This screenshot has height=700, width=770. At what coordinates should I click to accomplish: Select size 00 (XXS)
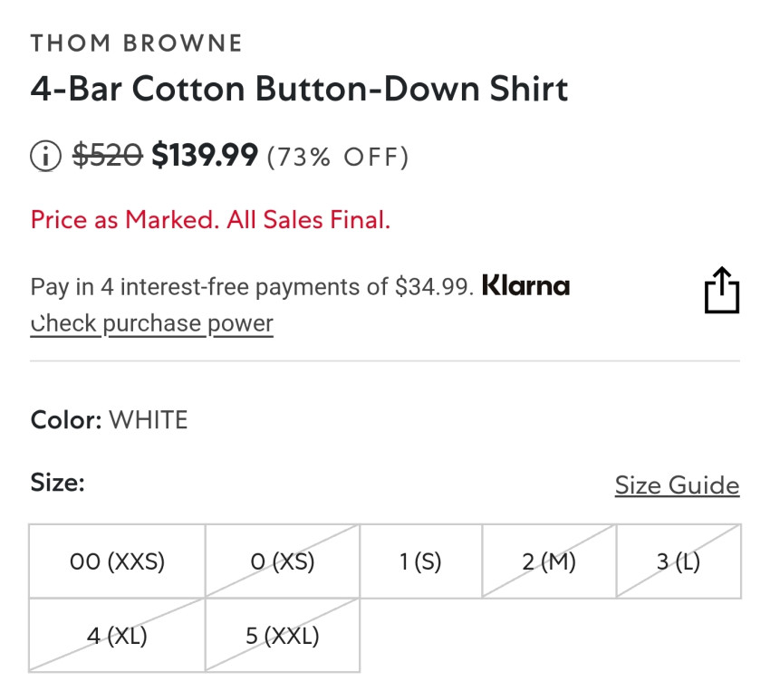point(117,561)
